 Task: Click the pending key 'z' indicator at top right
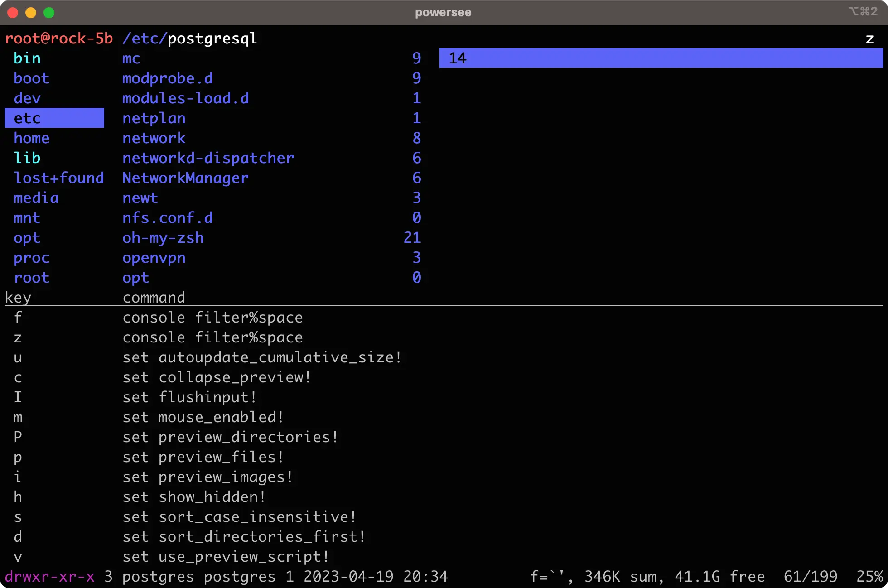(870, 39)
